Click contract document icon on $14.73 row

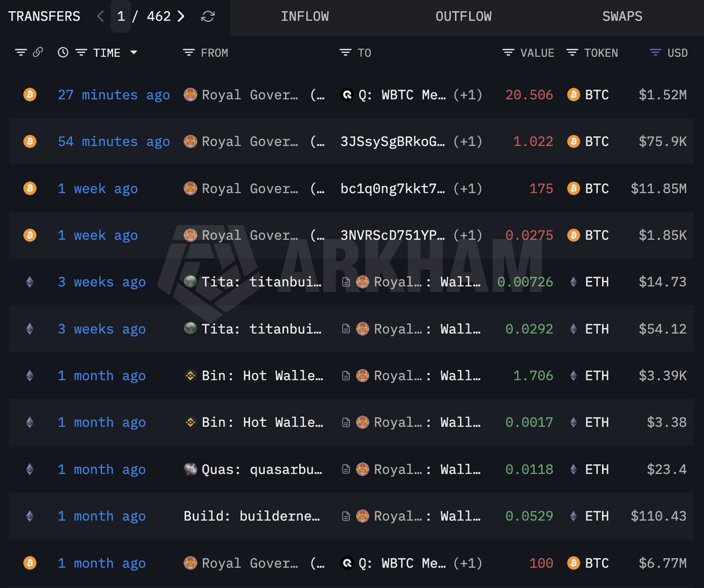pos(346,282)
